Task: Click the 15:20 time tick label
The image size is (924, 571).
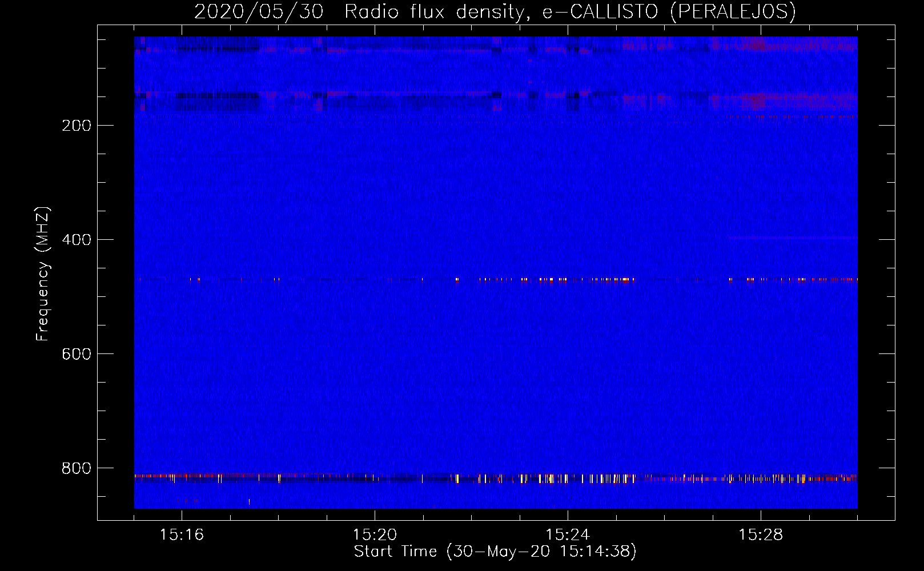Action: click(375, 535)
